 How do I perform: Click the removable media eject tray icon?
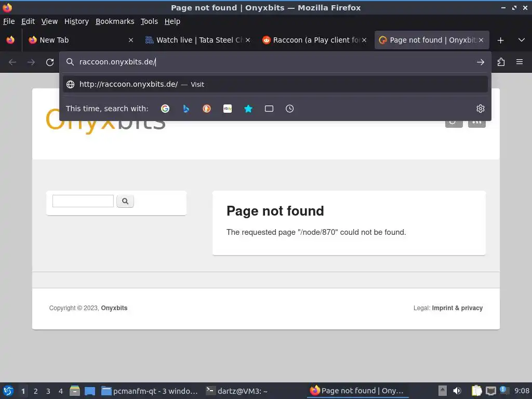click(x=442, y=391)
